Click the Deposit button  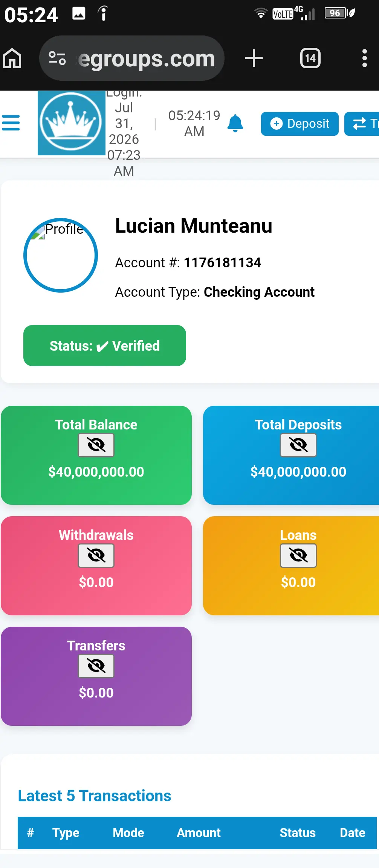pyautogui.click(x=300, y=124)
